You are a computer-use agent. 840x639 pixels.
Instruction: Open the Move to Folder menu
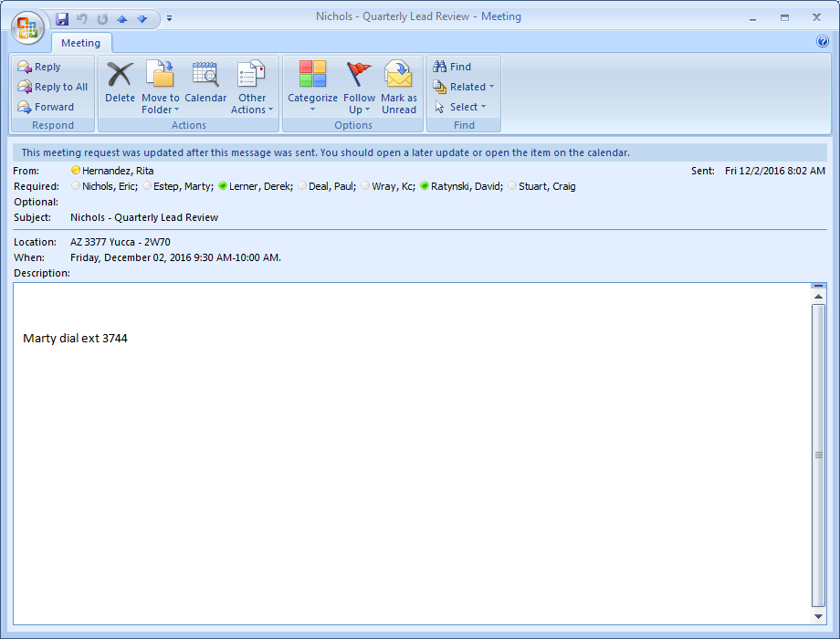pos(160,88)
